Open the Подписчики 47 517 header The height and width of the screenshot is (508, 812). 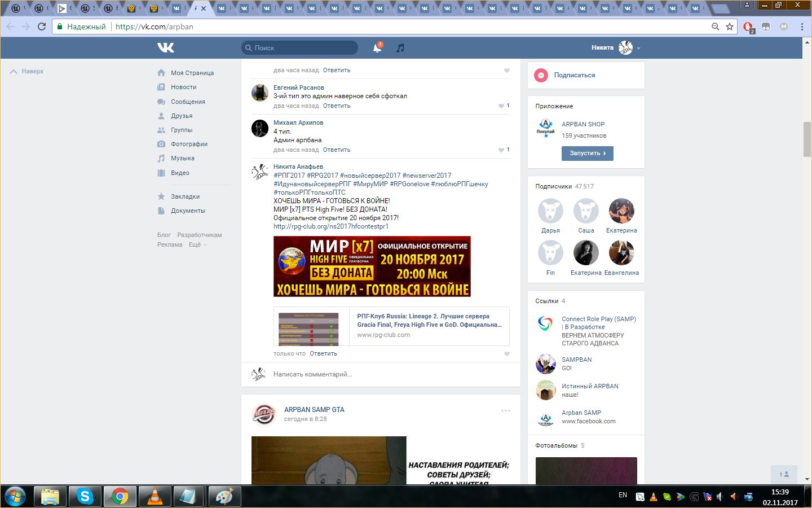click(x=564, y=186)
